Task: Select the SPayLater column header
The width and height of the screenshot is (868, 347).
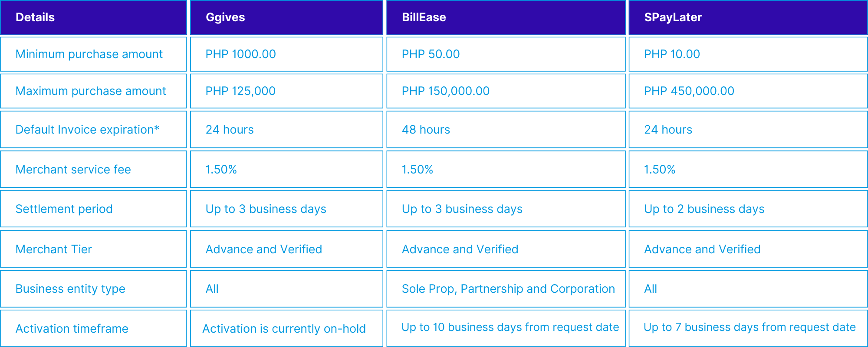Action: [673, 17]
